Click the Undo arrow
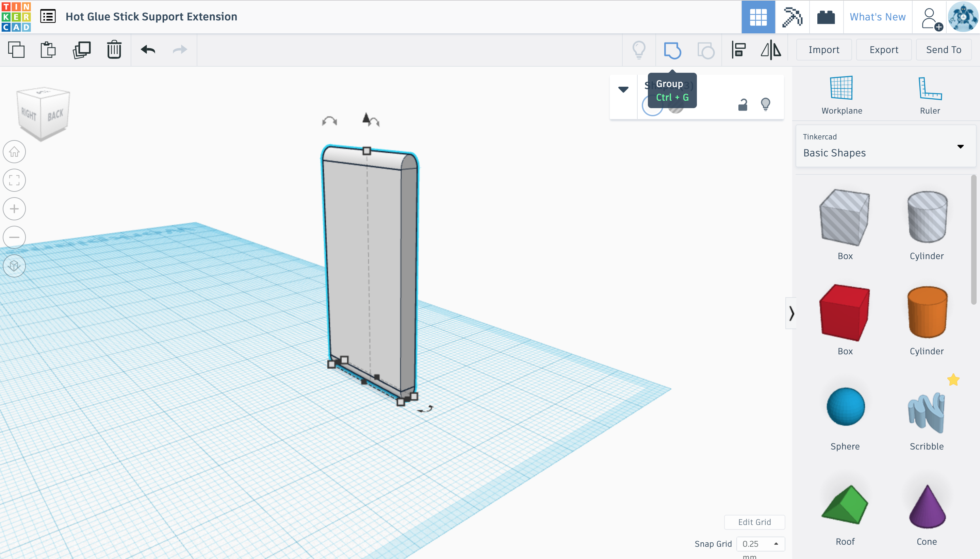Screen dimensions: 980x559 148,50
